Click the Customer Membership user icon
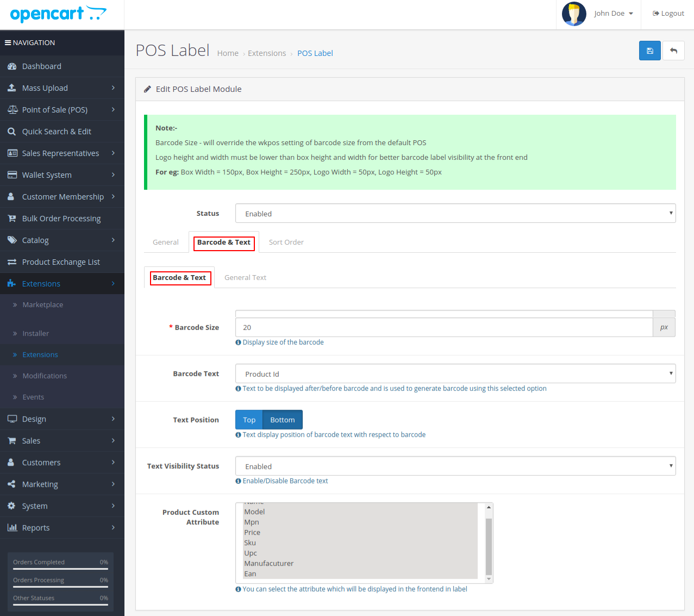694x616 pixels. tap(11, 197)
